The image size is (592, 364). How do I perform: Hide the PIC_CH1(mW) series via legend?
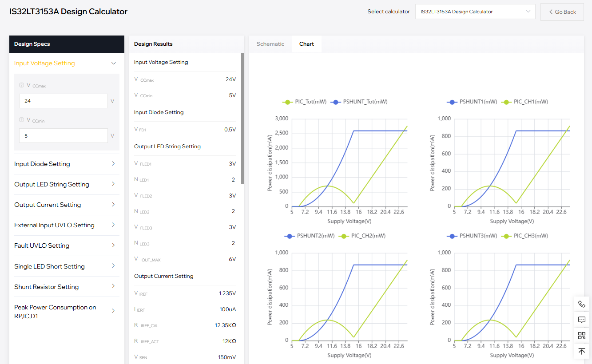click(524, 102)
